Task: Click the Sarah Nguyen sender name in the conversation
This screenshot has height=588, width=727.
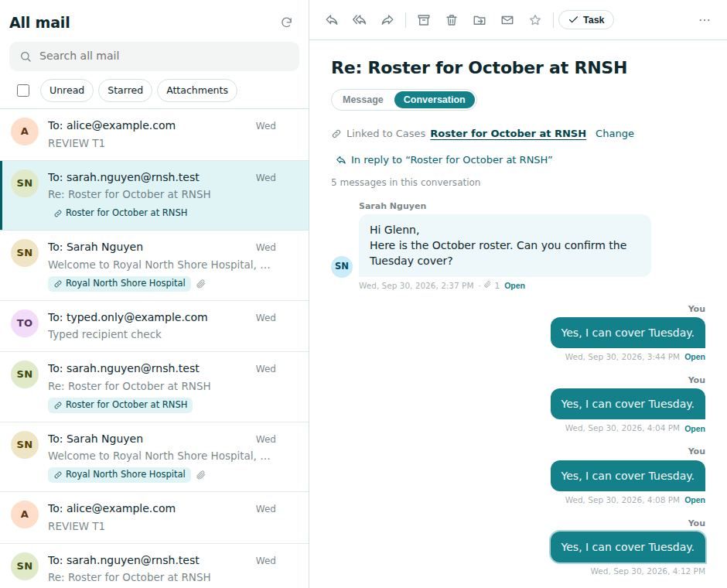Action: click(392, 206)
